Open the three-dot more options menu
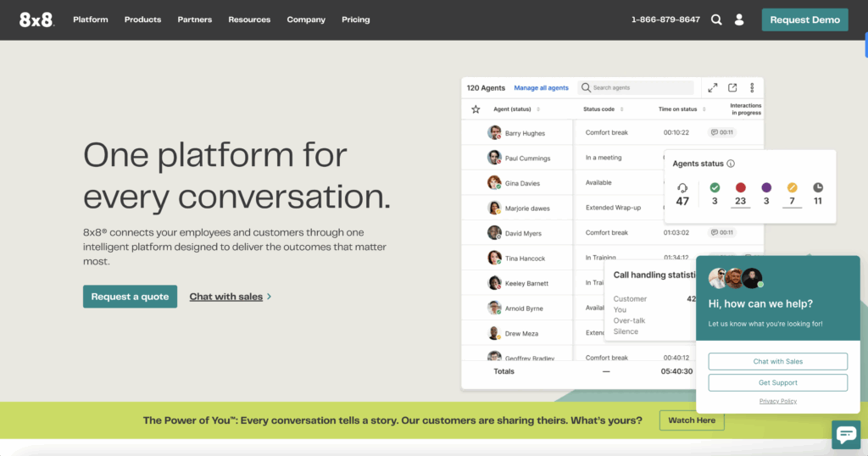This screenshot has width=868, height=456. (752, 87)
